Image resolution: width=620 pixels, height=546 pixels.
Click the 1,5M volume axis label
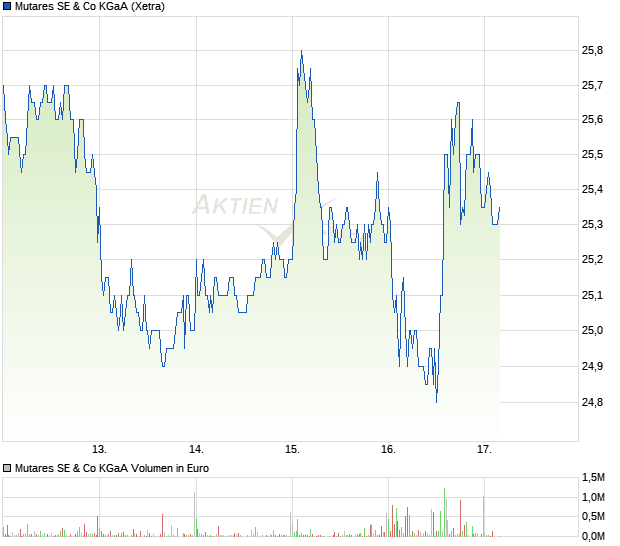pos(593,478)
